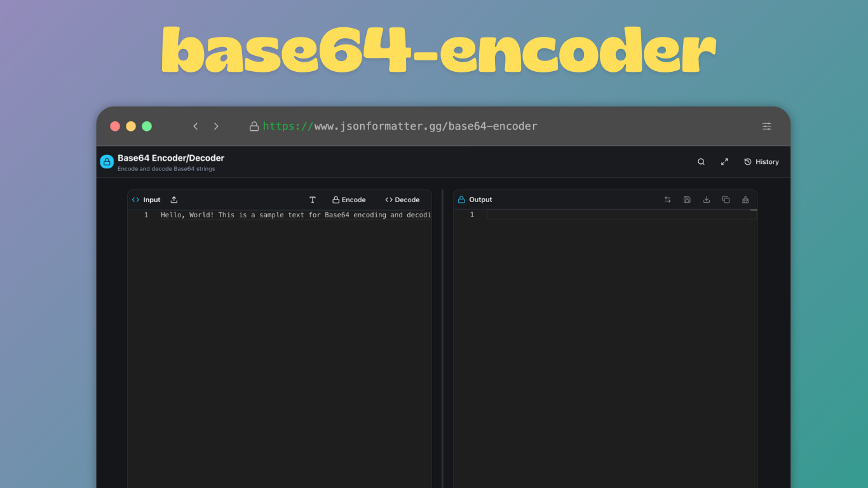Clear output with the broom icon
The image size is (868, 488).
pyautogui.click(x=745, y=200)
